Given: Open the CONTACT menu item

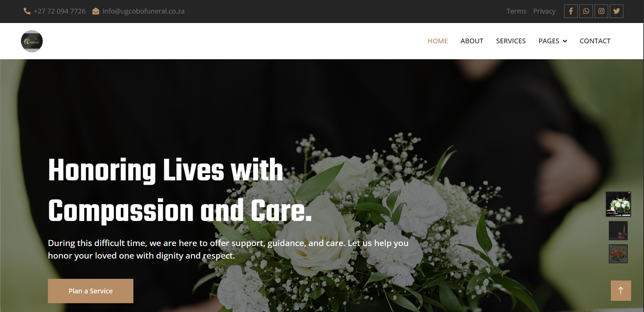Looking at the screenshot, I should 595,41.
